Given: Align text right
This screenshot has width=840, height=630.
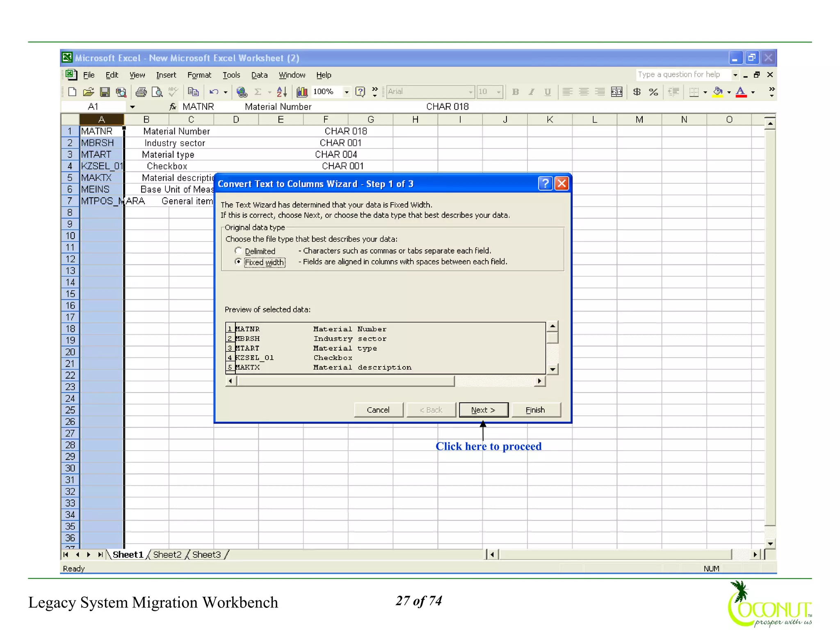Looking at the screenshot, I should [600, 92].
